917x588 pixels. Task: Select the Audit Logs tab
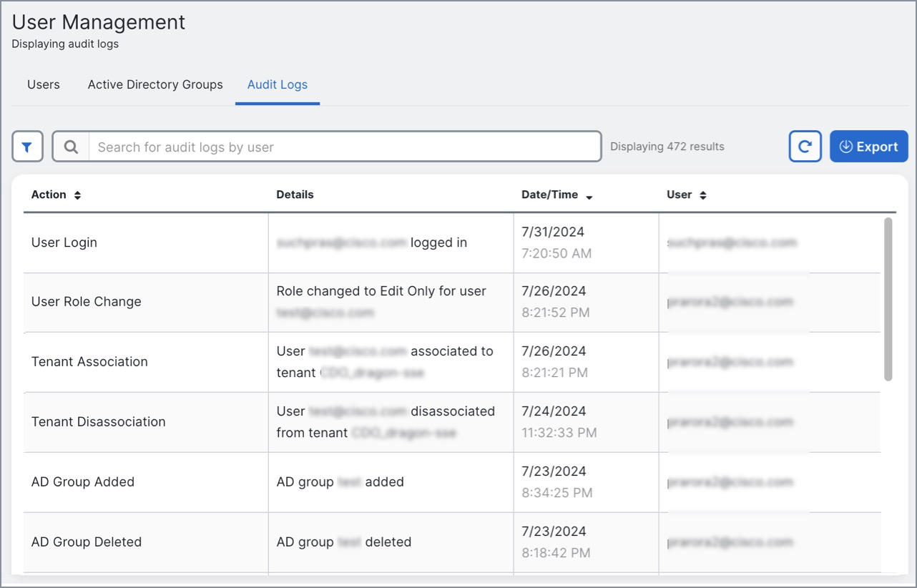277,84
